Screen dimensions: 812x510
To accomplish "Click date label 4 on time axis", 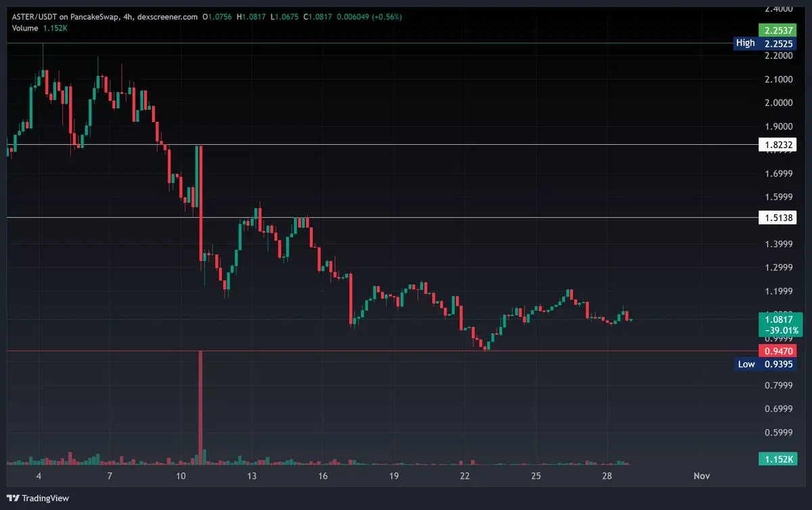I will (x=39, y=476).
